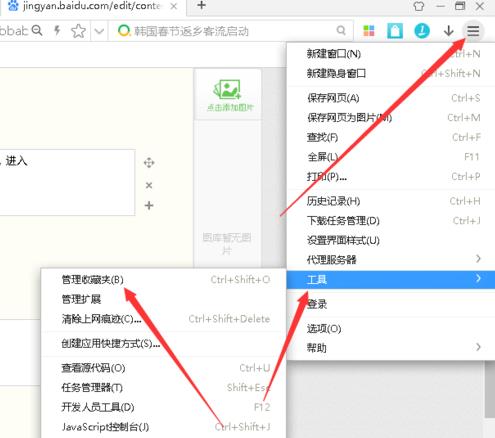Click the text box containing 进入

click(67, 182)
